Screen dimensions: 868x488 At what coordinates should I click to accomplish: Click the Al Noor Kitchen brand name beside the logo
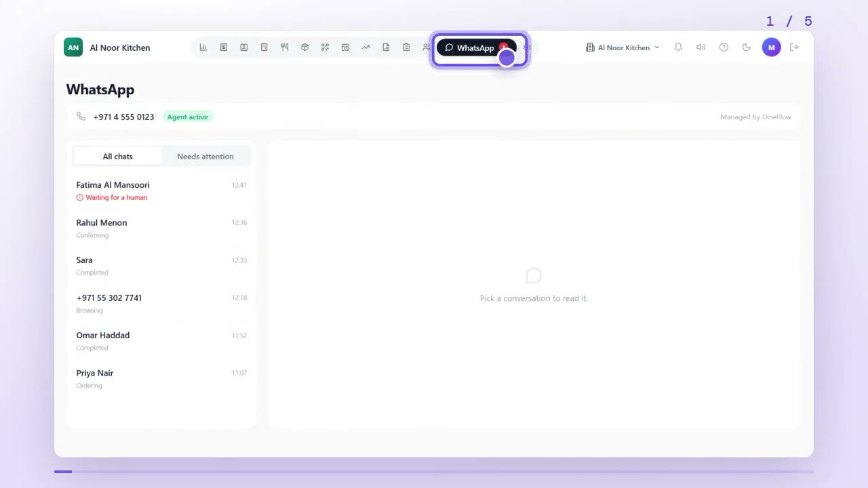(x=120, y=47)
